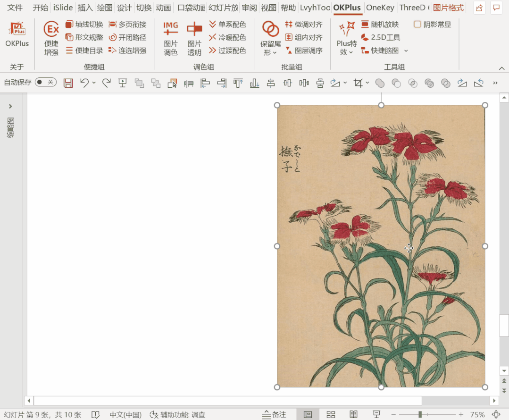
Task: Switch to the 设计 tab
Action: [x=125, y=8]
